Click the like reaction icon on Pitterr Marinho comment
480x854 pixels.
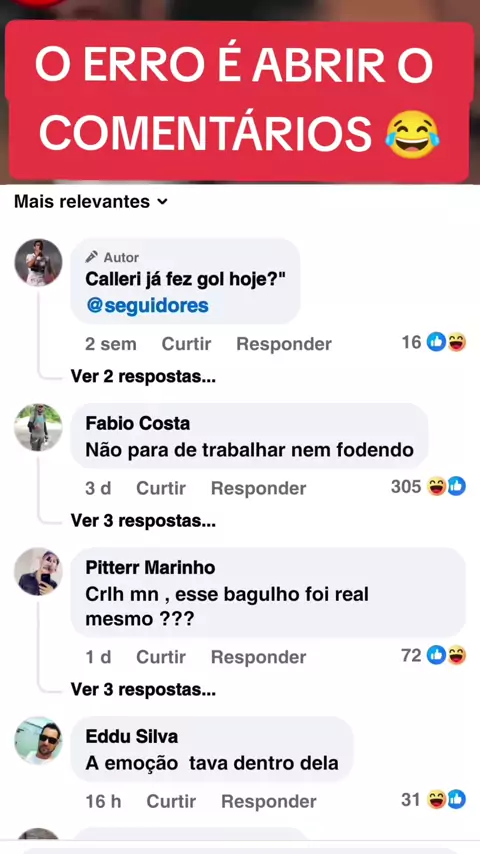pyautogui.click(x=436, y=656)
